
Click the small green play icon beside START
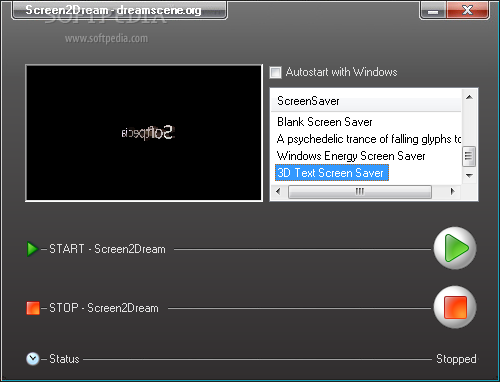pos(32,249)
